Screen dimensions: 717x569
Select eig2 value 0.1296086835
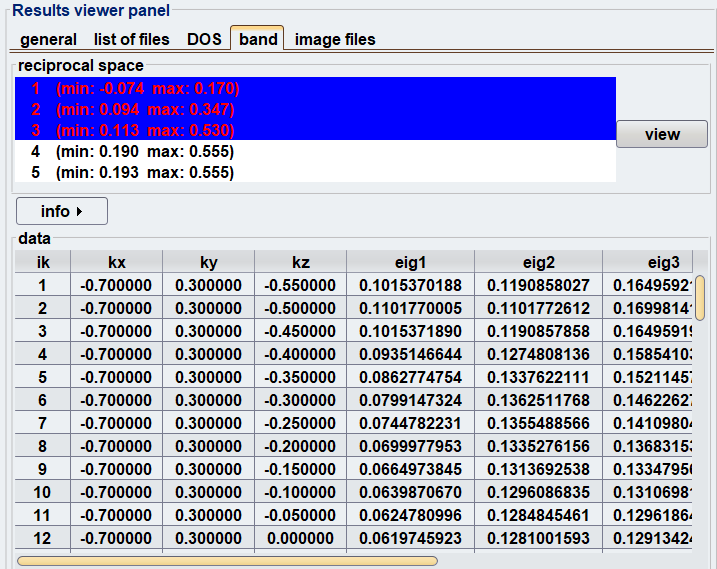[538, 492]
